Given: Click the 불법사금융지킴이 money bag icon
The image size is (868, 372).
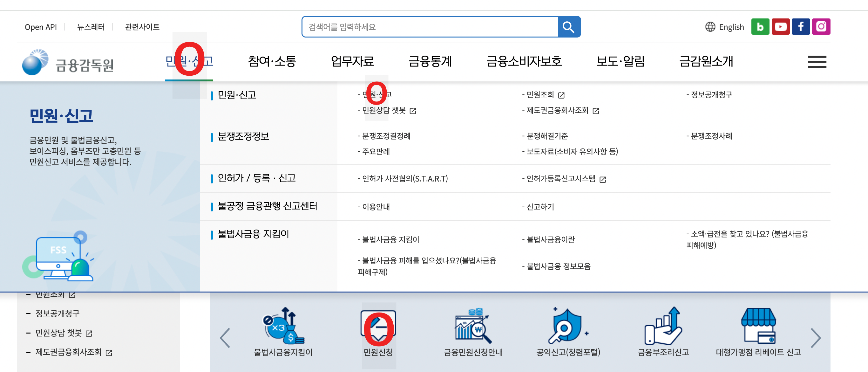Looking at the screenshot, I should 283,326.
